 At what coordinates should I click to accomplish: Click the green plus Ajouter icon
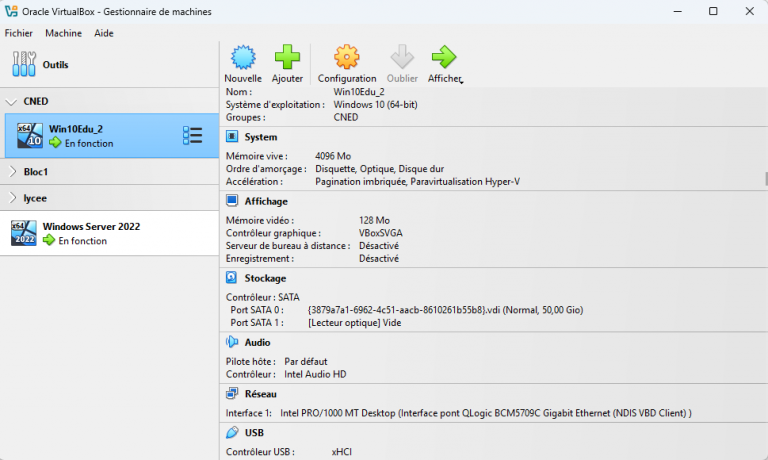(287, 57)
